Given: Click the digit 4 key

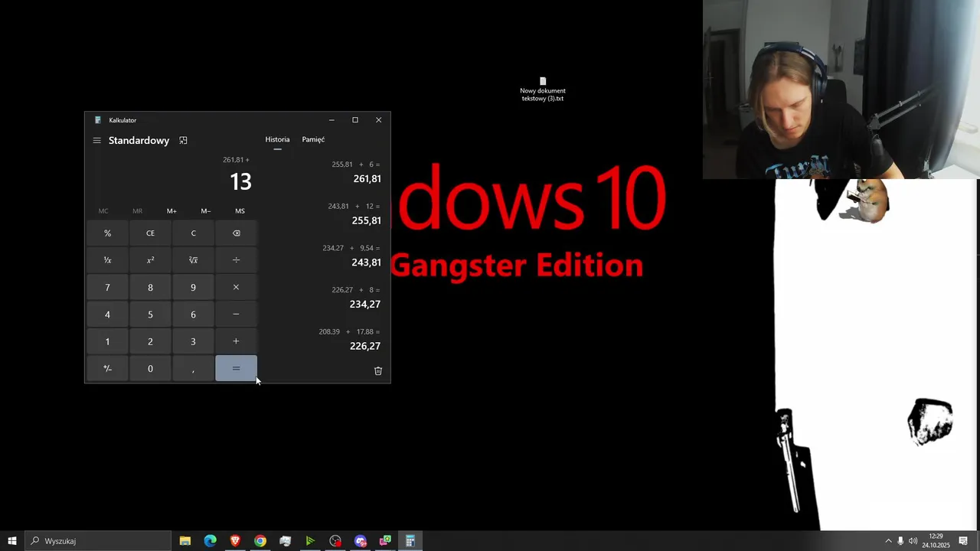Looking at the screenshot, I should pos(107,315).
